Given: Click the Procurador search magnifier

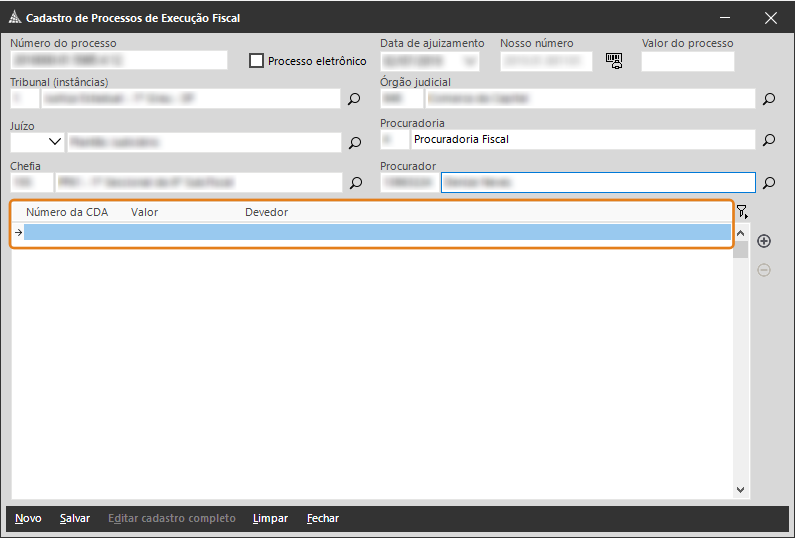Looking at the screenshot, I should pos(769,183).
